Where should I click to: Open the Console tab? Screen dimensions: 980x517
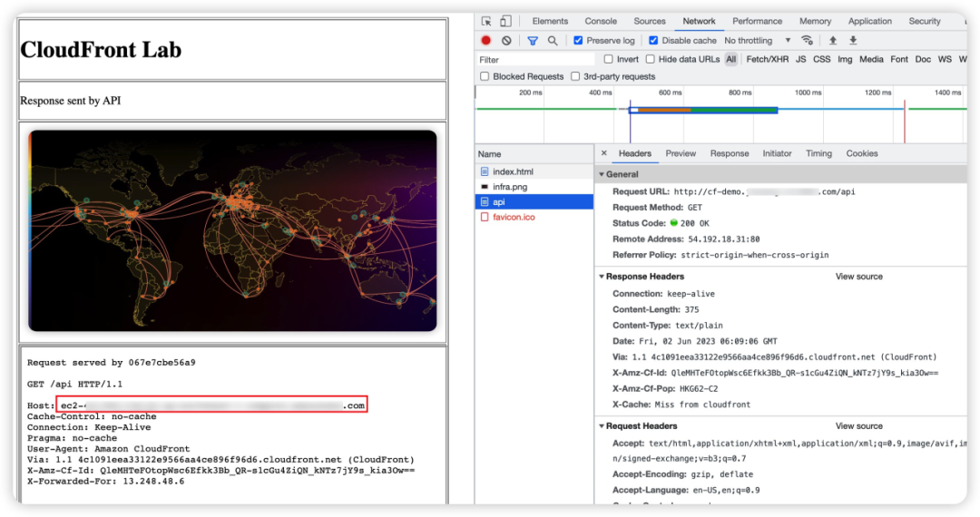tap(601, 21)
